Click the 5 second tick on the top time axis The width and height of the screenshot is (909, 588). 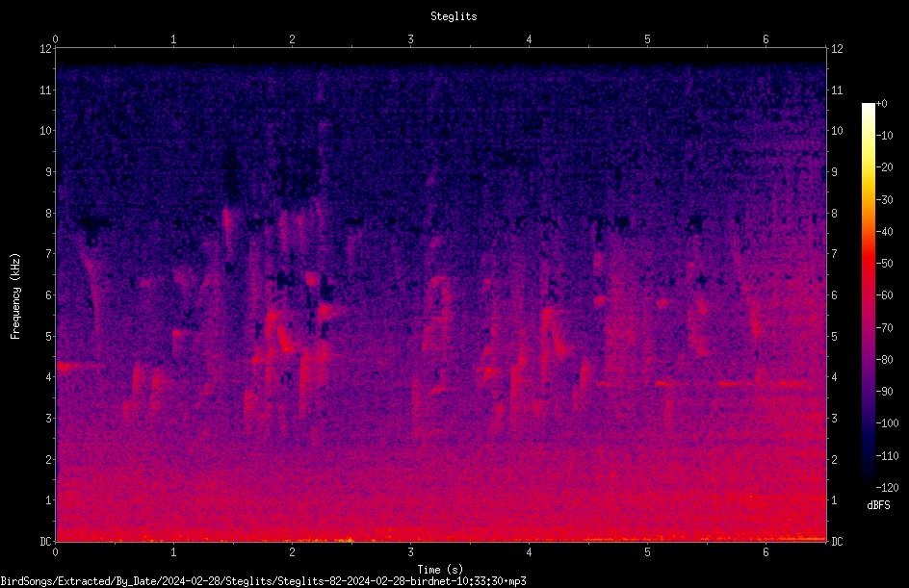647,39
